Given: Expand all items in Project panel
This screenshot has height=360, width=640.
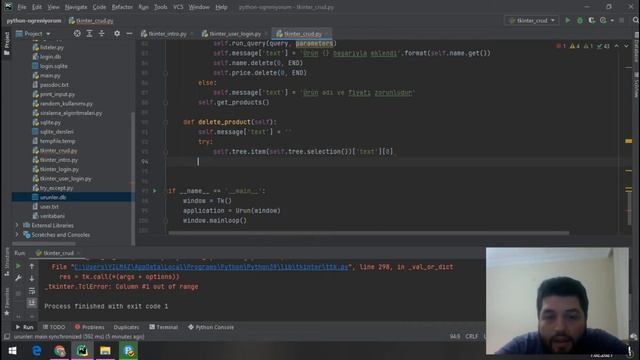Looking at the screenshot, I should click(x=89, y=33).
